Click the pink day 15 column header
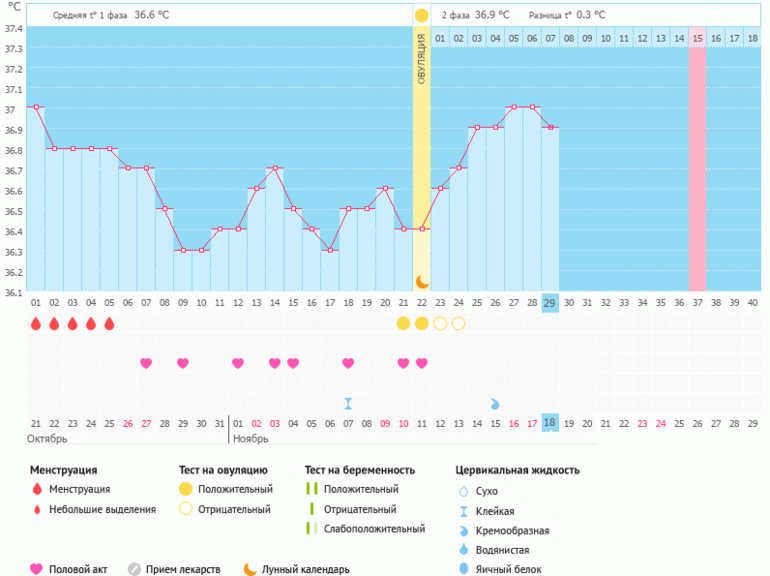This screenshot has width=770, height=576. pyautogui.click(x=697, y=38)
